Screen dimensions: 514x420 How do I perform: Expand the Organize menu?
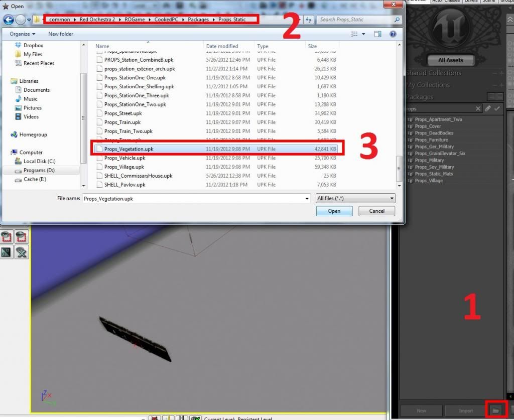[x=23, y=34]
